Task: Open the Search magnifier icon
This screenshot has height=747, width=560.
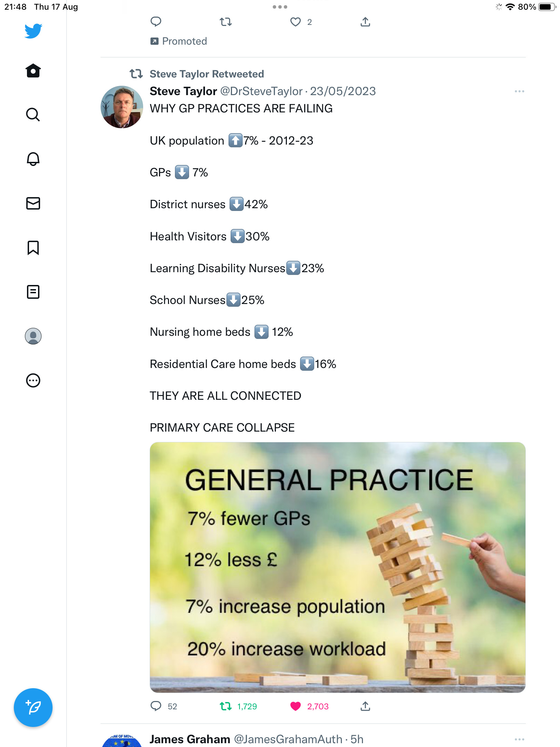Action: pos(33,114)
